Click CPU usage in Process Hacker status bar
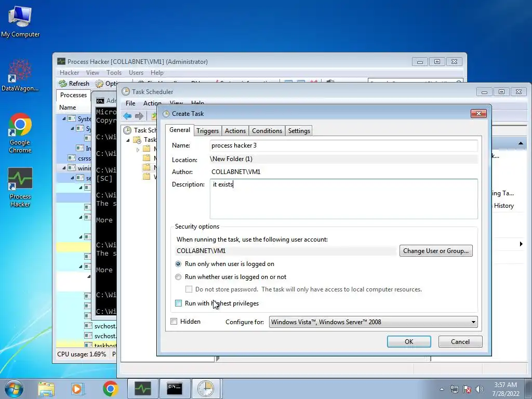 pos(82,354)
